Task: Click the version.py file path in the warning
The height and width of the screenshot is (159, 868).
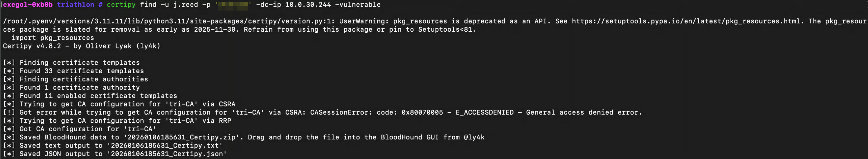Action: click(x=168, y=21)
